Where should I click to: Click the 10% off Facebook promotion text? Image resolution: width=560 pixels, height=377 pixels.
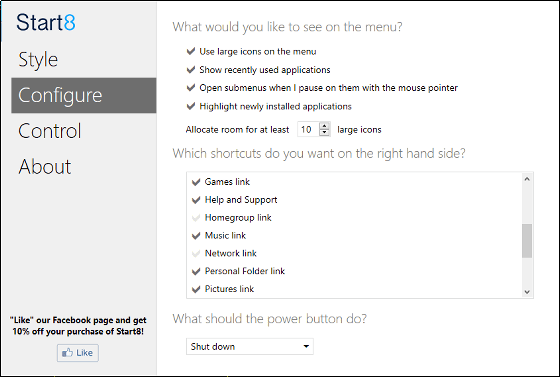[78, 326]
